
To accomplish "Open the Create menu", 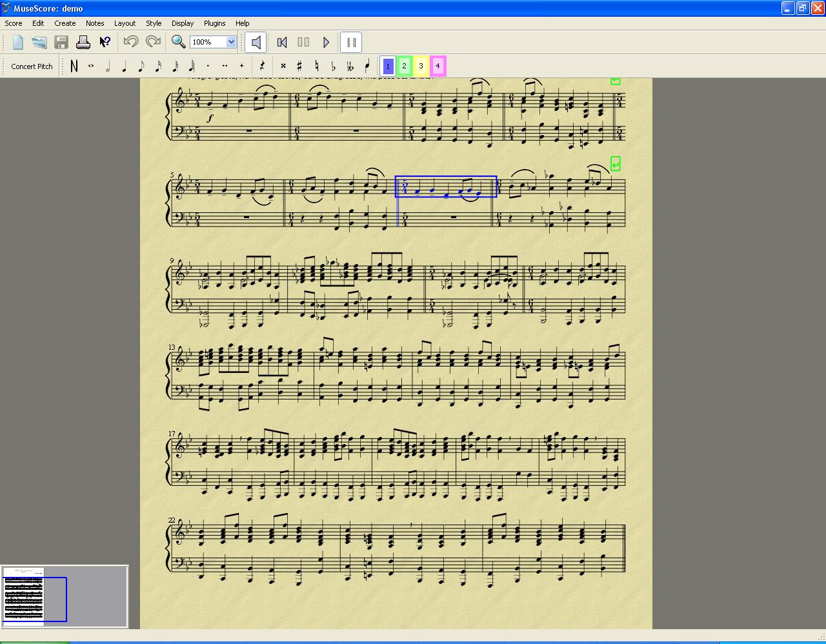I will click(65, 23).
